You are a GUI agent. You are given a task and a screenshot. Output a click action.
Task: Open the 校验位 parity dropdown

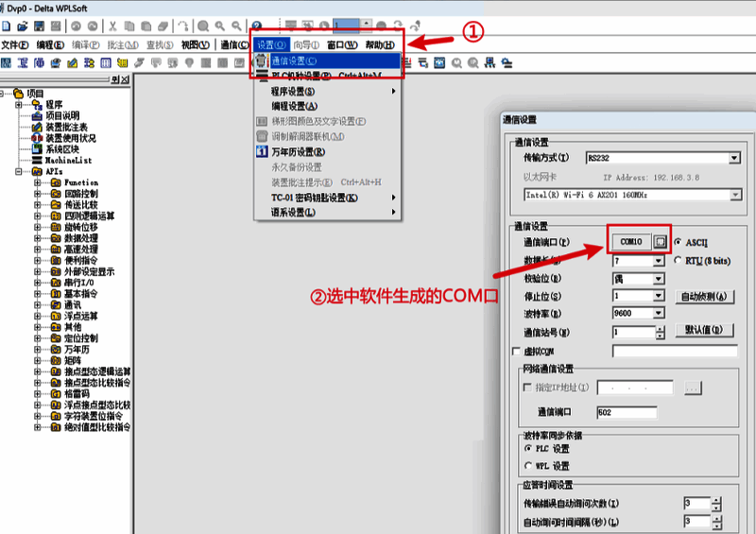click(659, 279)
